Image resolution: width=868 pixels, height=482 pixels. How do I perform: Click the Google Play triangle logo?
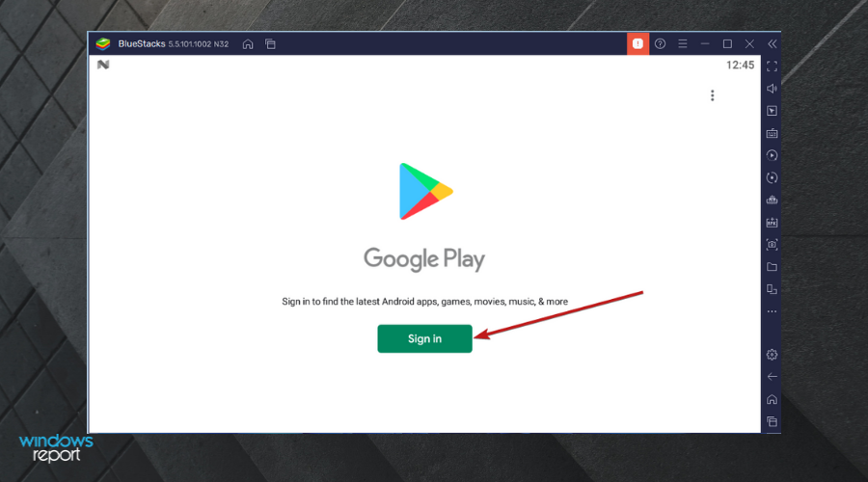[425, 192]
